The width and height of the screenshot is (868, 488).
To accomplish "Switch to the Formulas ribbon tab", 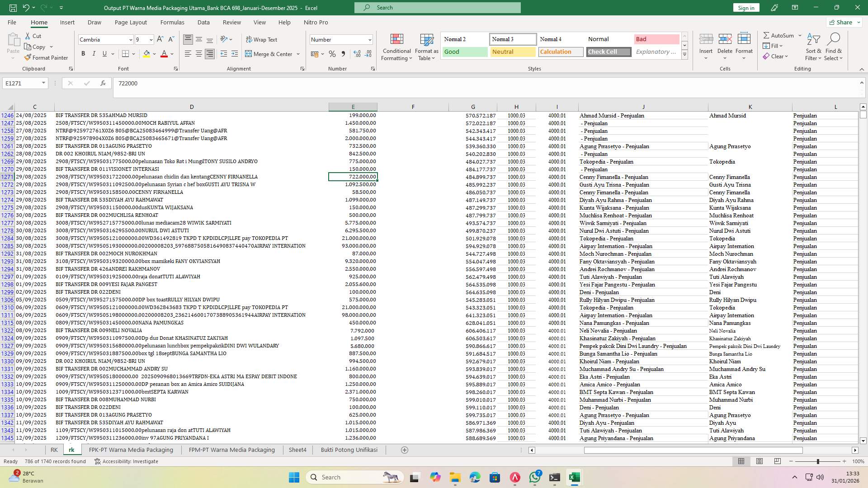I will coord(172,22).
